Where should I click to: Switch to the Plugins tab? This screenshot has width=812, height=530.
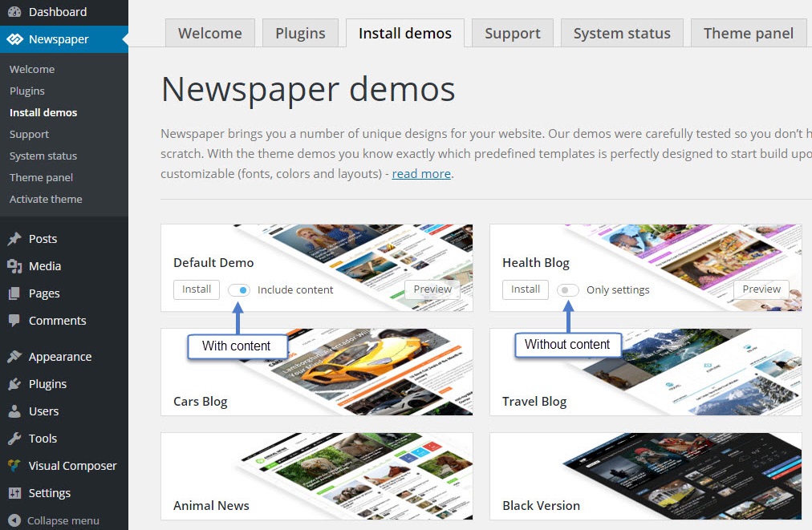300,33
